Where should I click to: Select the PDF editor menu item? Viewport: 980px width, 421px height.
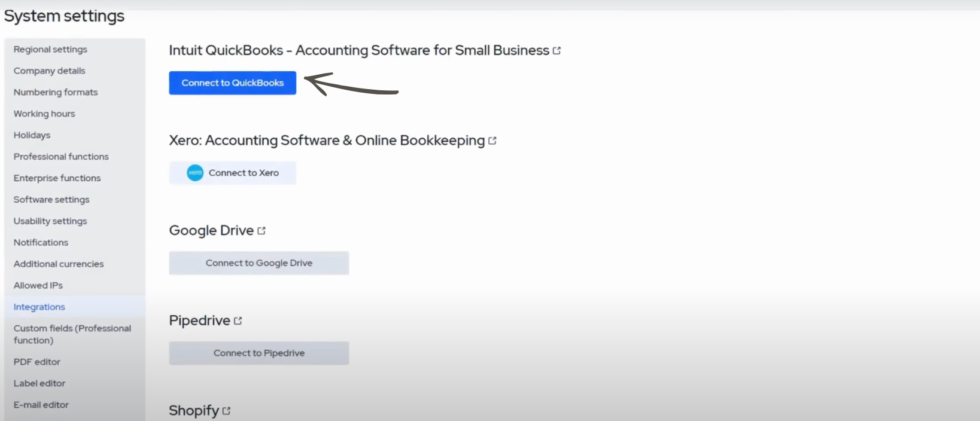pyautogui.click(x=37, y=362)
